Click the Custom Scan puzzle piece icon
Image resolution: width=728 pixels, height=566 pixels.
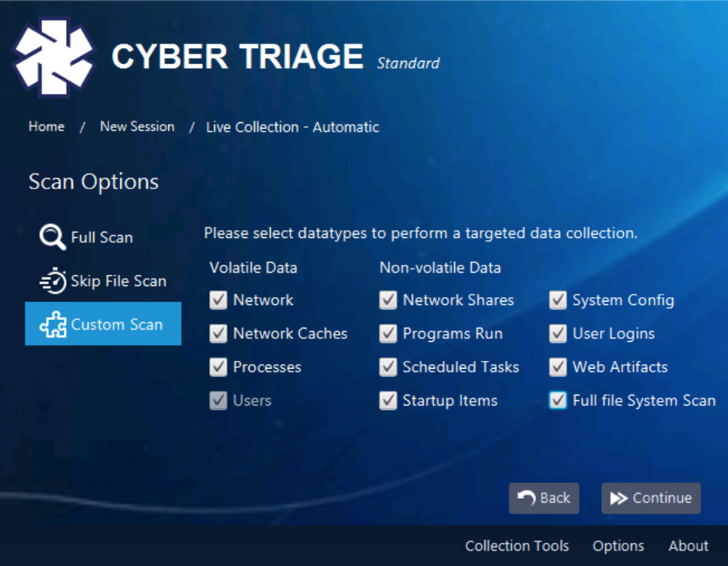click(53, 324)
